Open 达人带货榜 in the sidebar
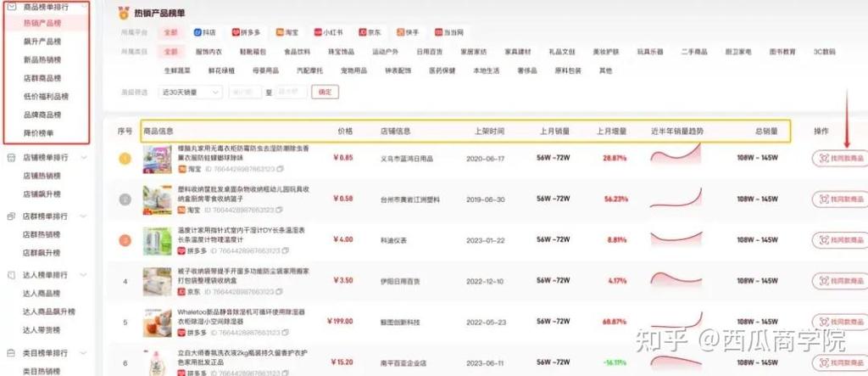Image resolution: width=868 pixels, height=376 pixels. 42,330
